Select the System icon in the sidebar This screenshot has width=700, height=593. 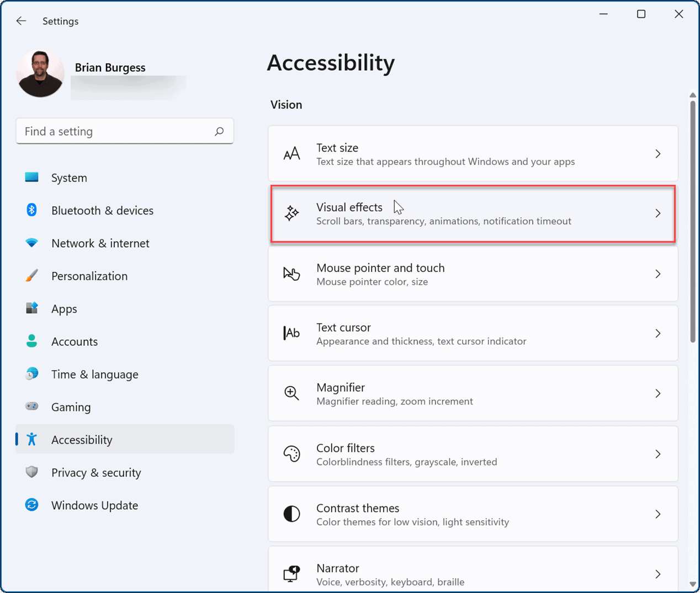pos(31,178)
